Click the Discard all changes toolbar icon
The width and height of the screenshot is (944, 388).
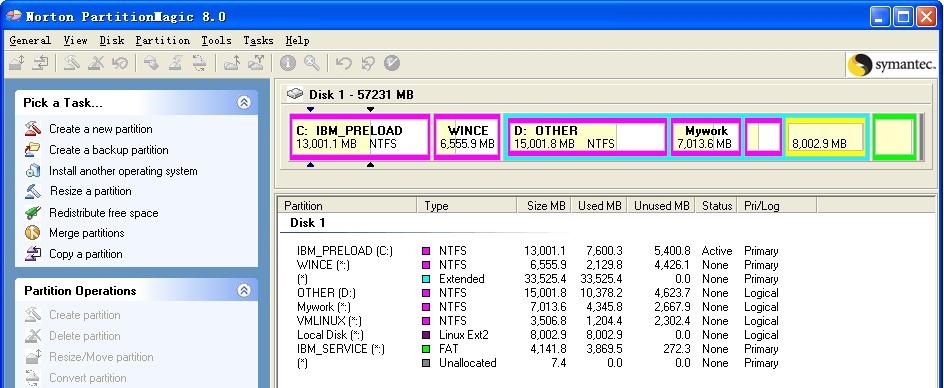(x=368, y=63)
